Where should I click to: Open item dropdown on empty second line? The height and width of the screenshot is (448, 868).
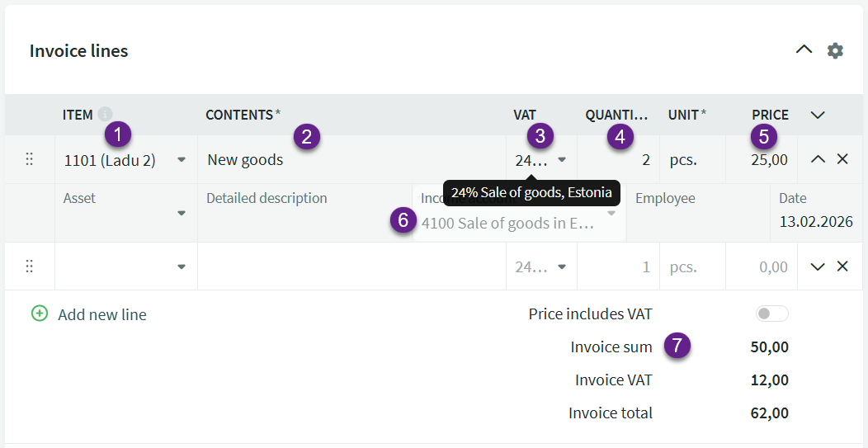tap(182, 267)
